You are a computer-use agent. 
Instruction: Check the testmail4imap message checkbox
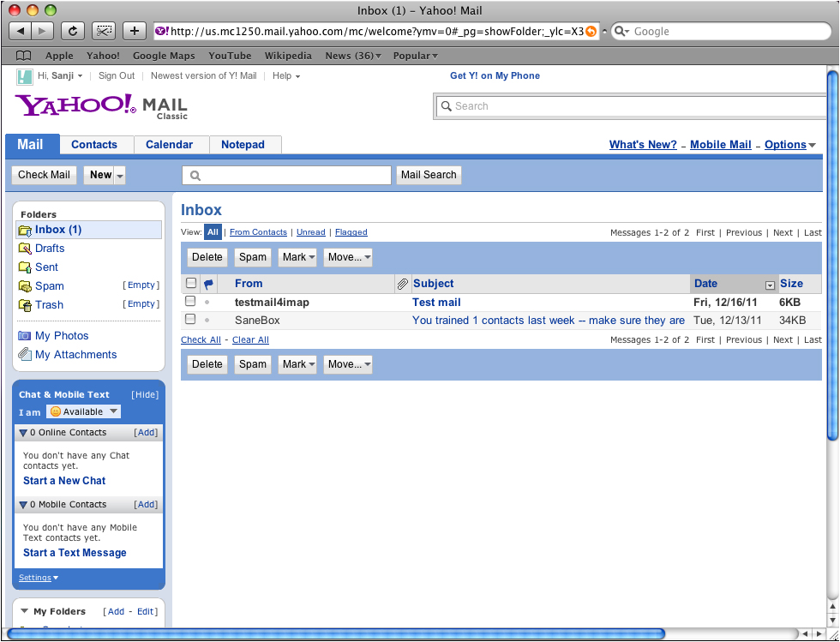(190, 301)
